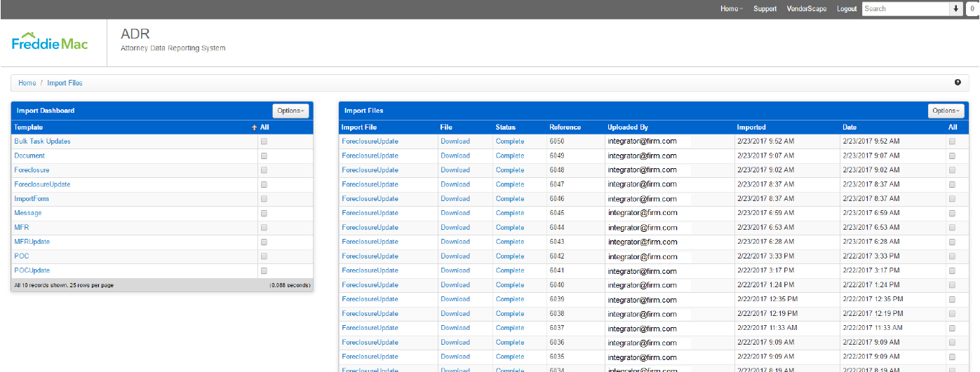Open the help question mark icon
The height and width of the screenshot is (372, 980).
[958, 83]
